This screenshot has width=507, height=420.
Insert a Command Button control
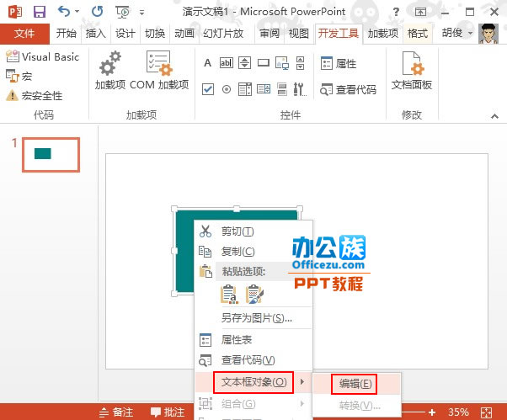tap(264, 62)
